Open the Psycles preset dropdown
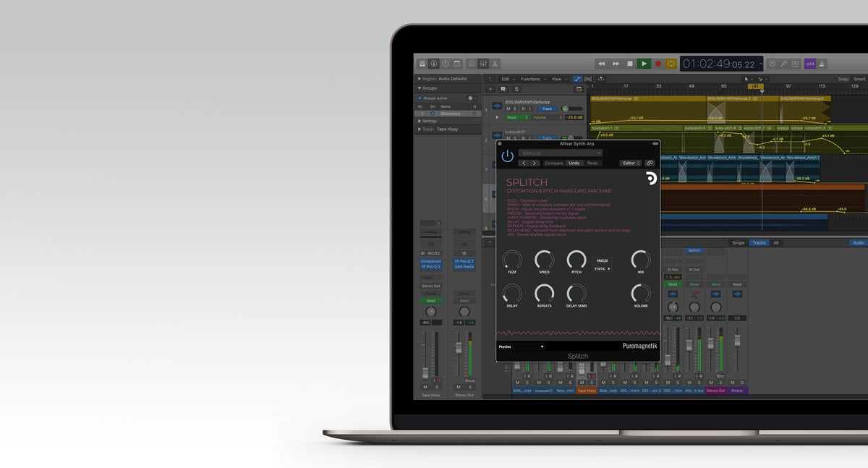This screenshot has width=868, height=468. [x=521, y=346]
